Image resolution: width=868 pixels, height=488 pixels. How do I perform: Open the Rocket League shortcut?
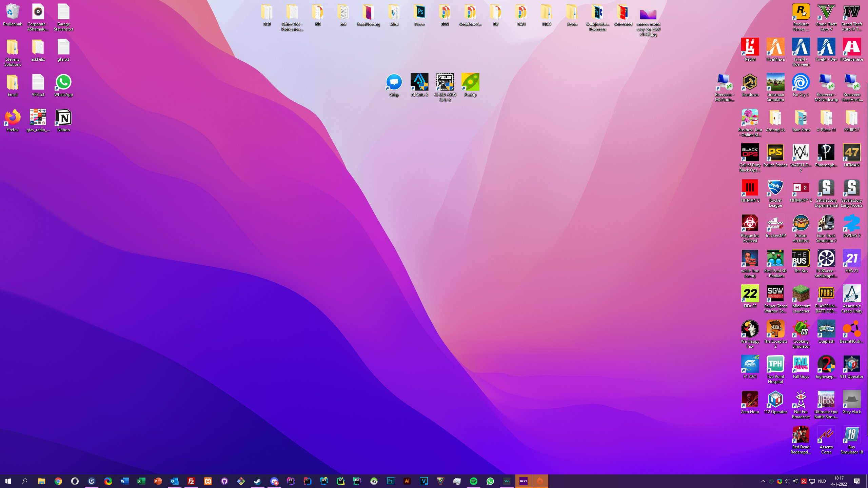pyautogui.click(x=775, y=188)
